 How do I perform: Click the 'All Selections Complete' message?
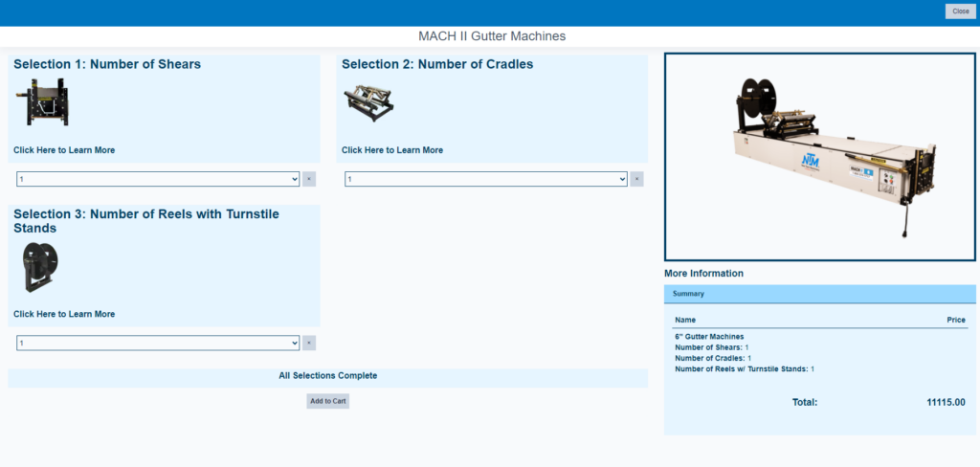(328, 376)
